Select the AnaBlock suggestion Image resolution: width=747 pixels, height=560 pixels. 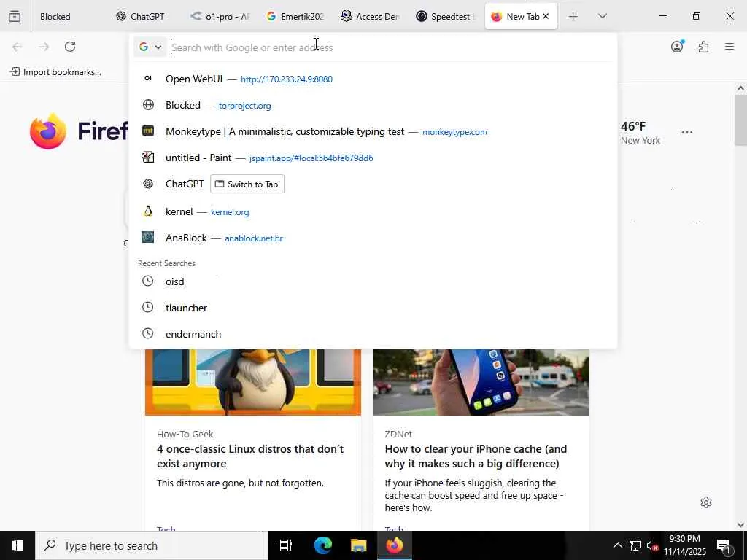(x=373, y=238)
